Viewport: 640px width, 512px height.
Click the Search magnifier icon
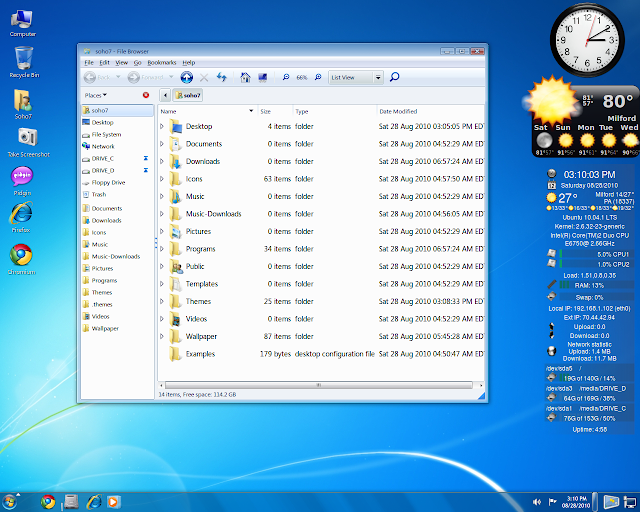pyautogui.click(x=394, y=77)
